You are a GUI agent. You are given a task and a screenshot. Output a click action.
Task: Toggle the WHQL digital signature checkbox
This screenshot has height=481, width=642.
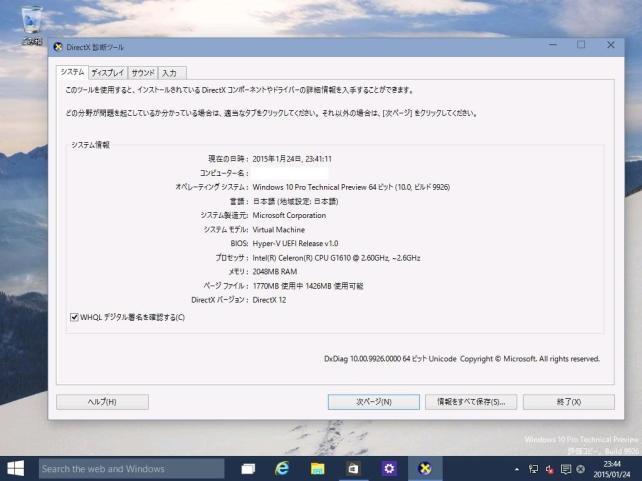point(75,317)
